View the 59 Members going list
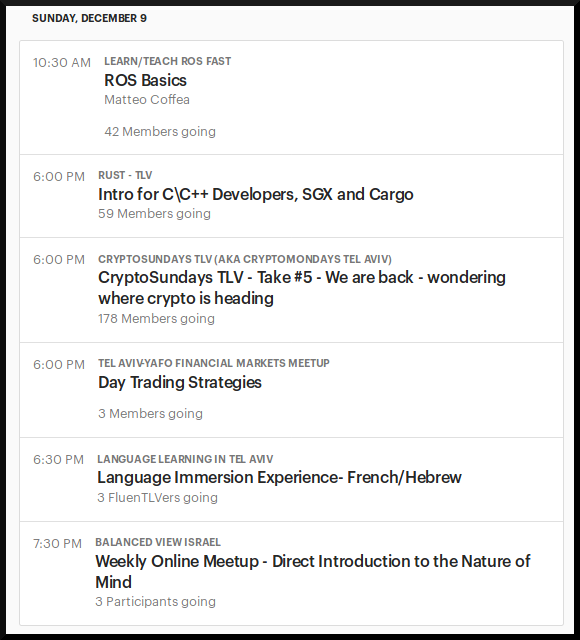580x640 pixels. coord(154,213)
